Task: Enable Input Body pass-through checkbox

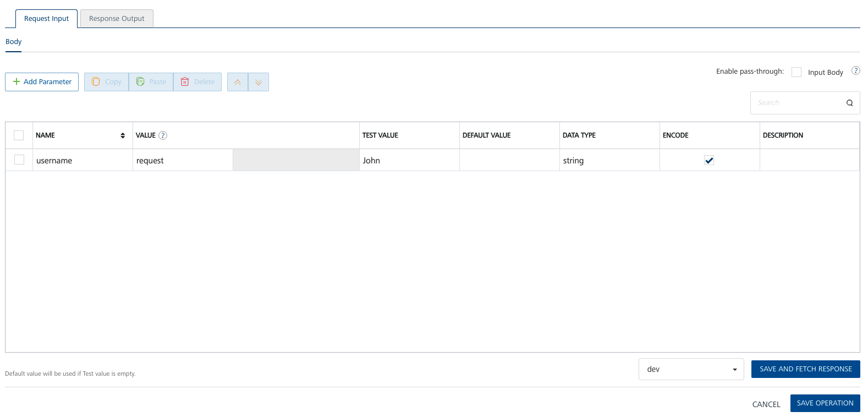Action: (796, 72)
